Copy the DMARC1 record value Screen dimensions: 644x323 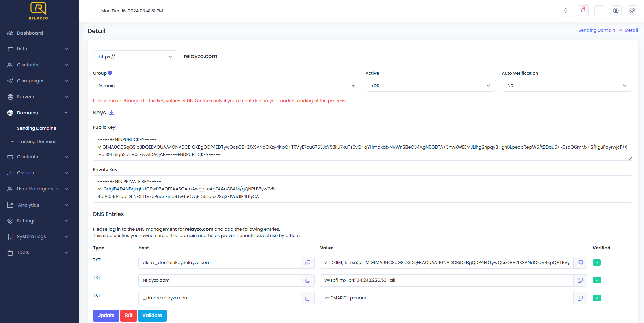580,298
